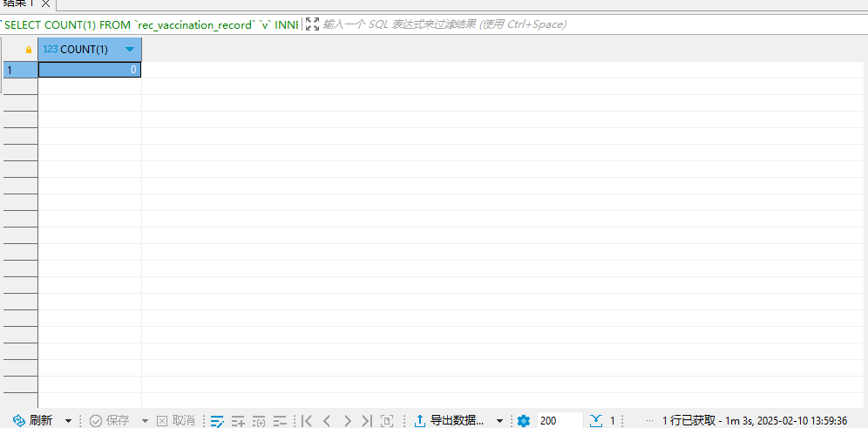Open the refresh options dropdown arrow

point(68,421)
